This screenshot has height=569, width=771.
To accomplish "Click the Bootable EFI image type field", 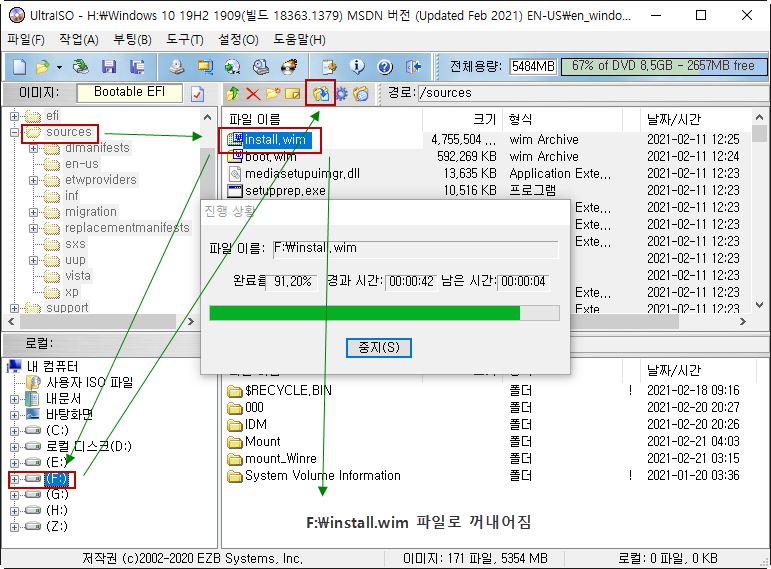I will (129, 93).
